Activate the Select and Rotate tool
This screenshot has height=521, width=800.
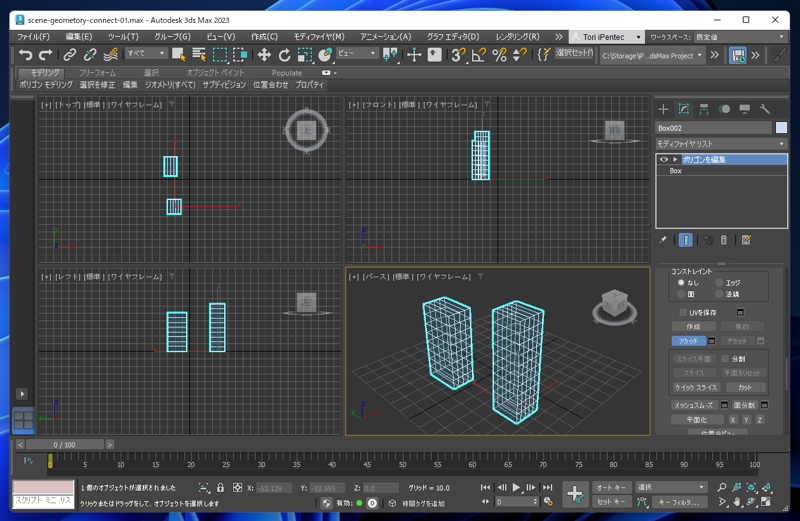(x=284, y=54)
